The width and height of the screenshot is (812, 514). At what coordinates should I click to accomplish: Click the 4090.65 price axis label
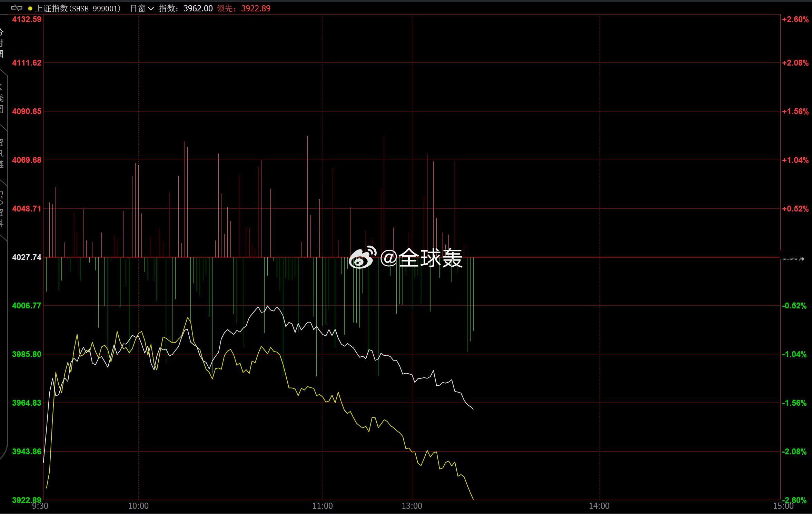(27, 111)
